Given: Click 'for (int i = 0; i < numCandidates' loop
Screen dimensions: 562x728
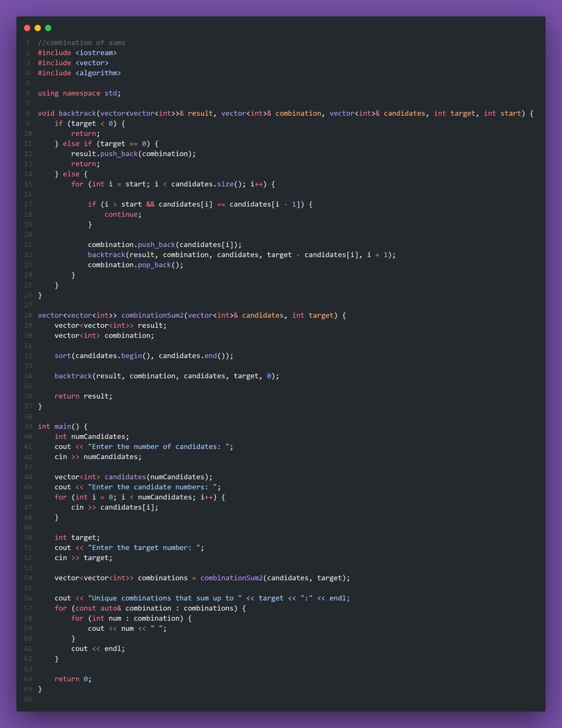Looking at the screenshot, I should coord(140,497).
